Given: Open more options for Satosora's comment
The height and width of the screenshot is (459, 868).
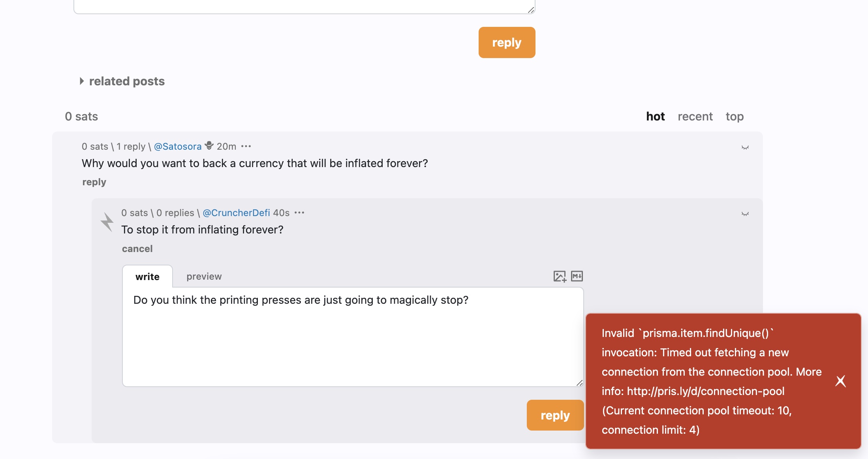Looking at the screenshot, I should (x=246, y=146).
